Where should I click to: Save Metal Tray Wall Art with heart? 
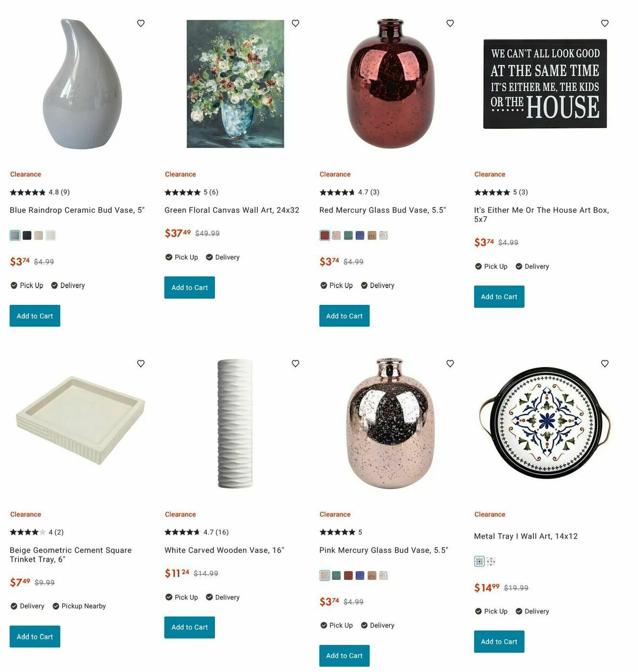pyautogui.click(x=605, y=363)
